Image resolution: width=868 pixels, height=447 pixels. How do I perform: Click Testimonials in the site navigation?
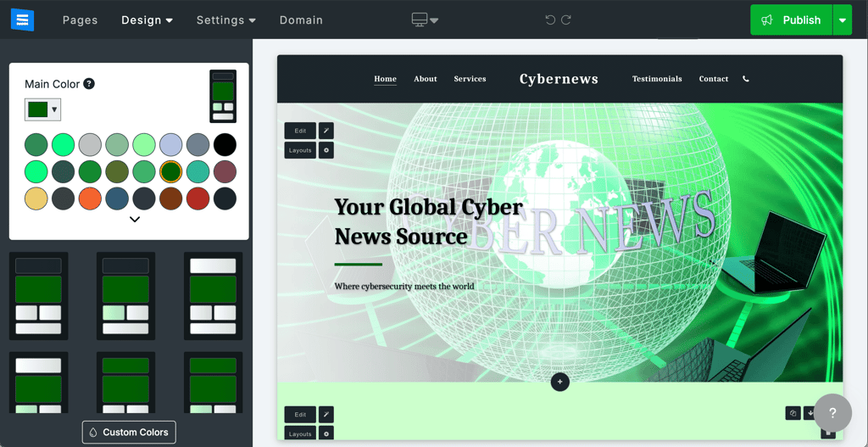657,79
